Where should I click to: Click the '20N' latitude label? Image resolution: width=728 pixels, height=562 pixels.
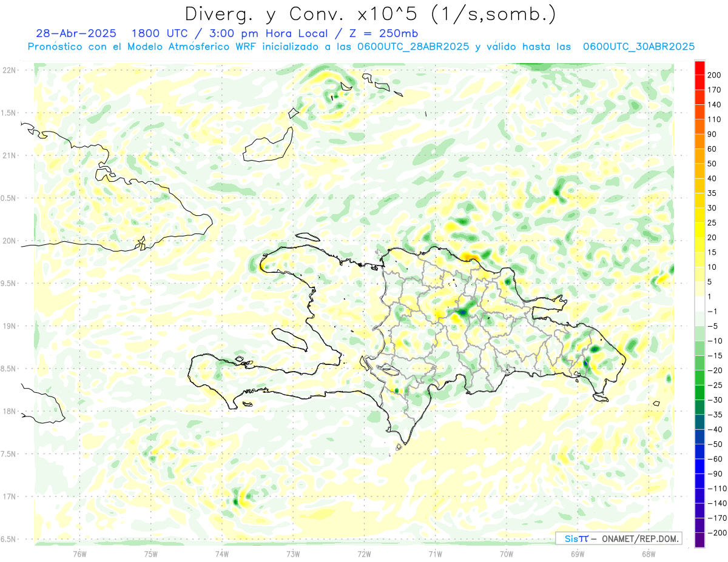tap(9, 241)
